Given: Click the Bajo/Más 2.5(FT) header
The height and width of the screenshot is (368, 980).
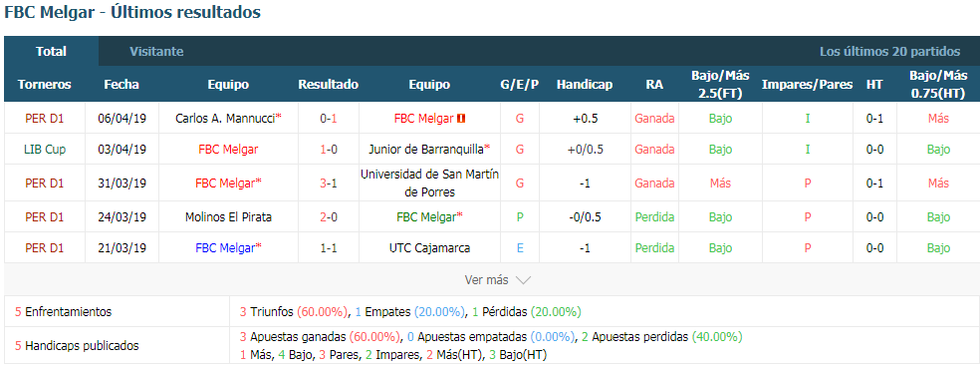Looking at the screenshot, I should (720, 85).
